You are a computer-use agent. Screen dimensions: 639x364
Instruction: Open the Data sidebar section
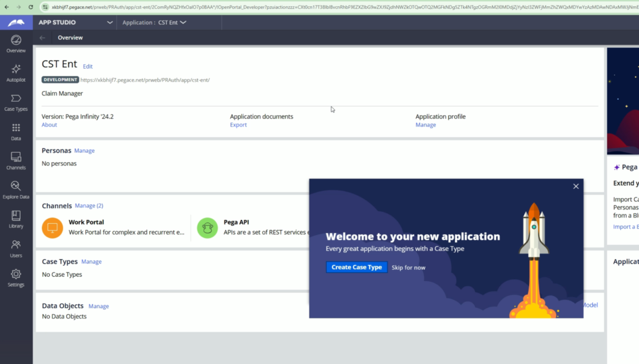16,132
